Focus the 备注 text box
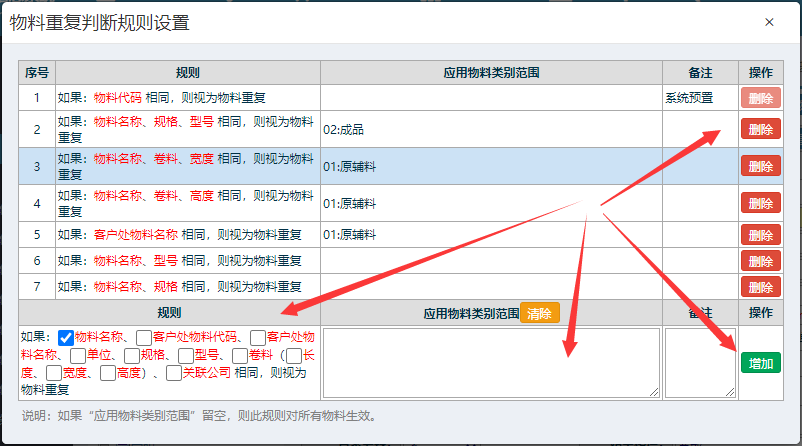 point(700,362)
